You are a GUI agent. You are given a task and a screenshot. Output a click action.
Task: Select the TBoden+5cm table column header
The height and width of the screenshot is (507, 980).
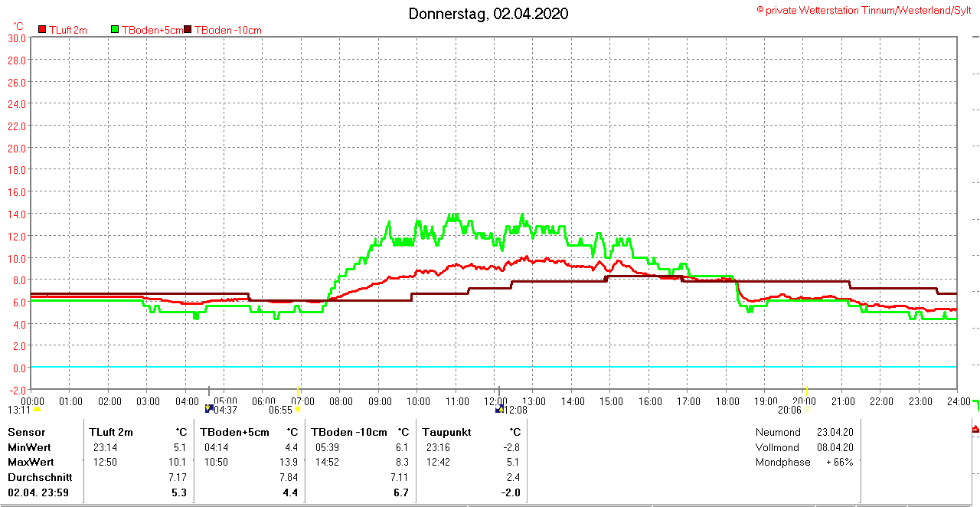(234, 432)
